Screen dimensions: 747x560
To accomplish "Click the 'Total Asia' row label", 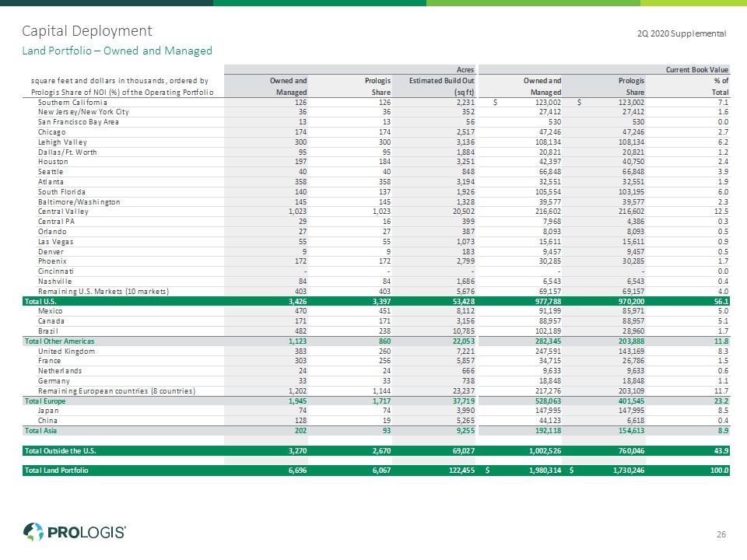I will 40,430.
